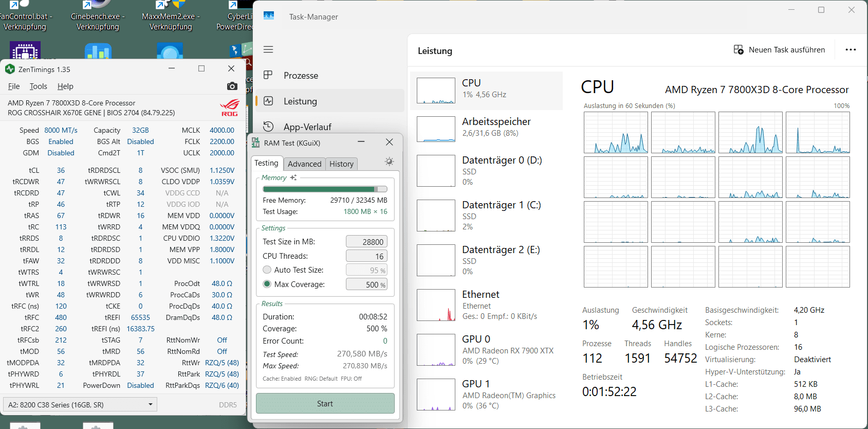Click the Prozesse sidebar icon
This screenshot has height=429, width=868.
tap(268, 75)
